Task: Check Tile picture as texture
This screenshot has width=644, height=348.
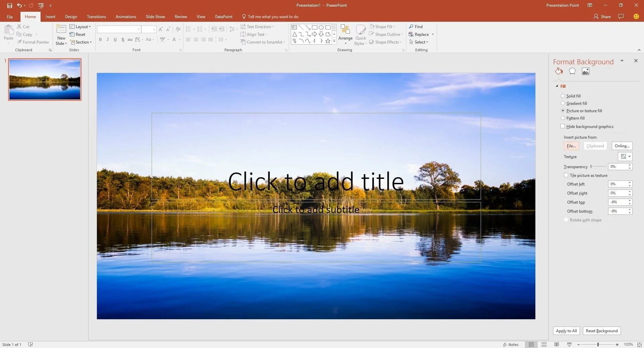Action: pyautogui.click(x=566, y=175)
